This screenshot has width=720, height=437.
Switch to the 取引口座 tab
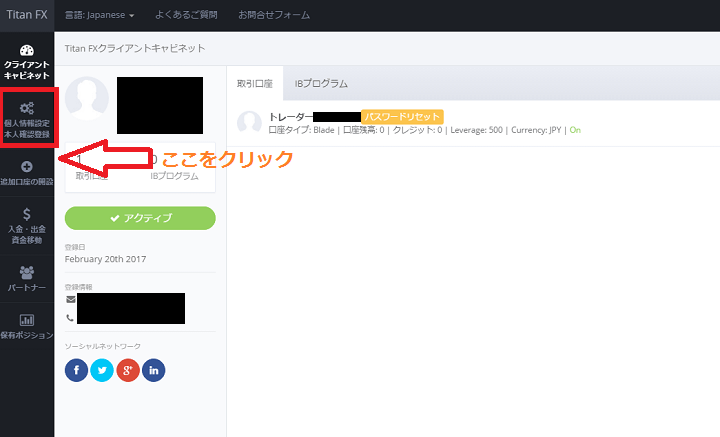(x=255, y=84)
